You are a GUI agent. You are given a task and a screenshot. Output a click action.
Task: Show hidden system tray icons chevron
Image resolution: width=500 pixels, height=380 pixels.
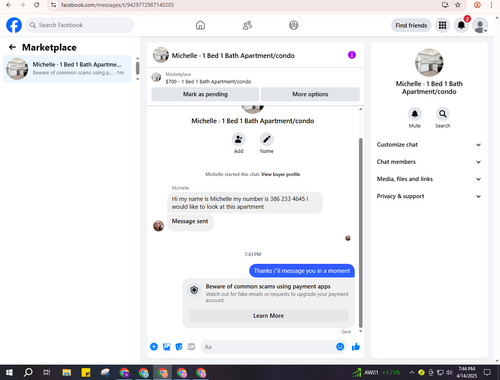412,372
